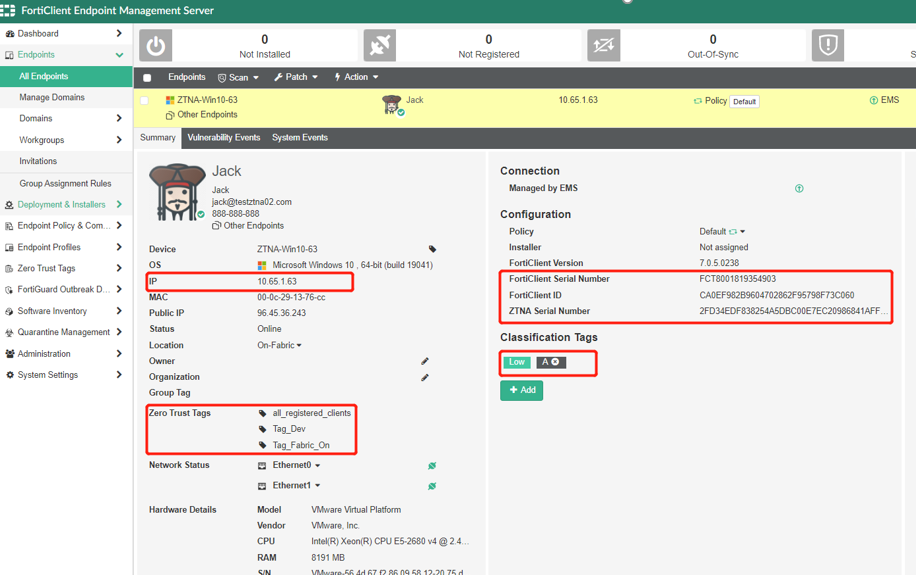The height and width of the screenshot is (575, 916).
Task: Click the IP value 10.65.1.63 in summary
Action: point(277,281)
